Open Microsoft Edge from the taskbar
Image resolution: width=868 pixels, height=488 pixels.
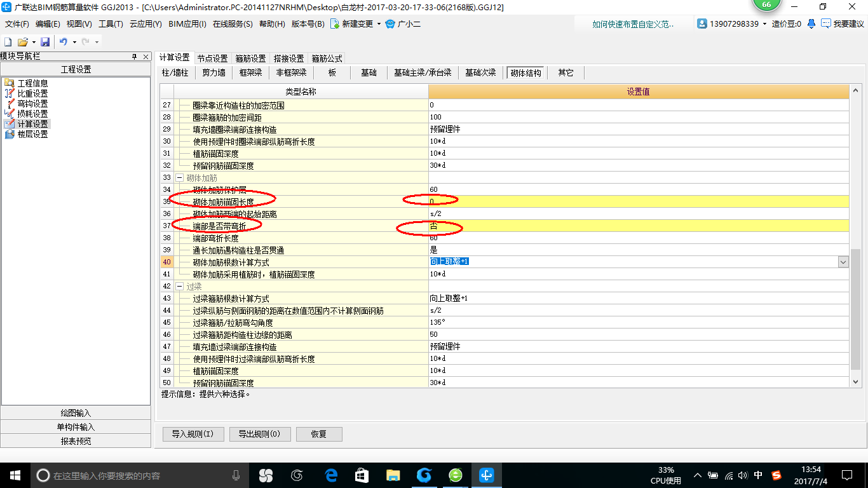(330, 475)
